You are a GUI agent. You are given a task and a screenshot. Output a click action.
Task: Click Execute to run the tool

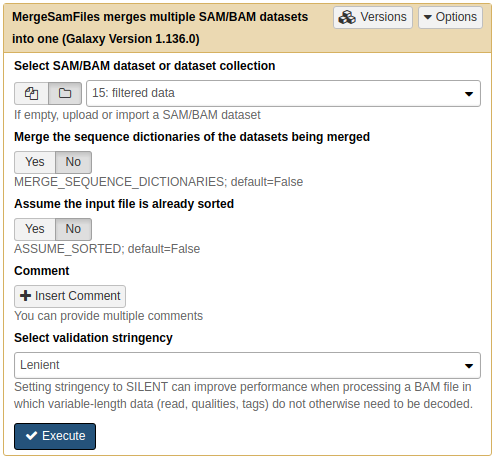pyautogui.click(x=55, y=436)
